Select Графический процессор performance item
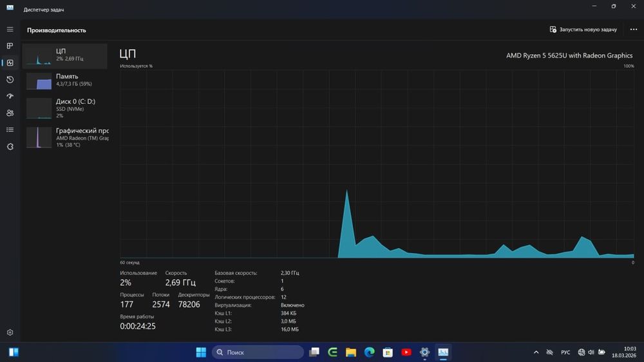The height and width of the screenshot is (362, 644). tap(65, 138)
